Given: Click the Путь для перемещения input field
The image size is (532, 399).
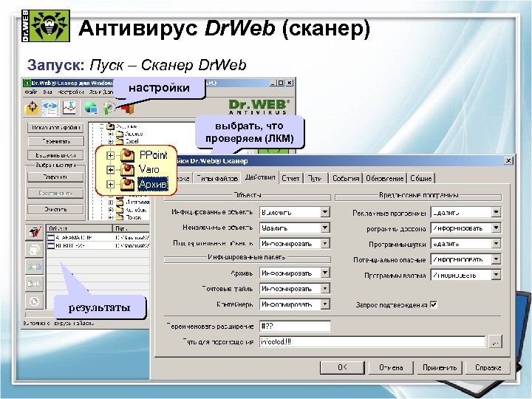Looking at the screenshot, I should click(372, 341).
